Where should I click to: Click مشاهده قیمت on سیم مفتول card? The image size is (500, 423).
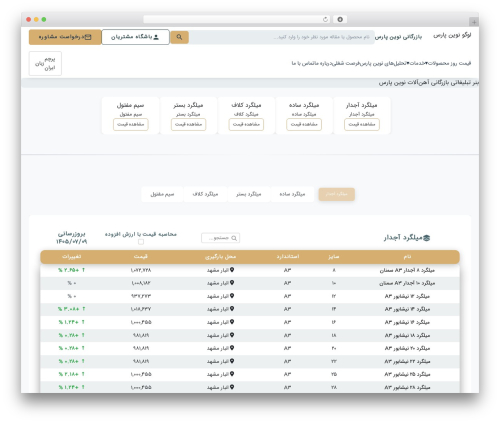[131, 124]
